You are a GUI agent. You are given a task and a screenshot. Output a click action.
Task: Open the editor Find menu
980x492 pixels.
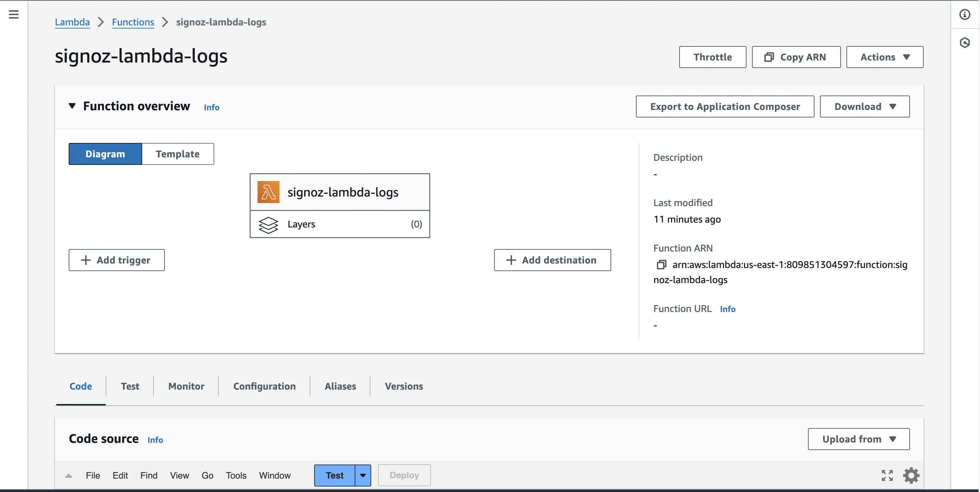[x=149, y=475]
